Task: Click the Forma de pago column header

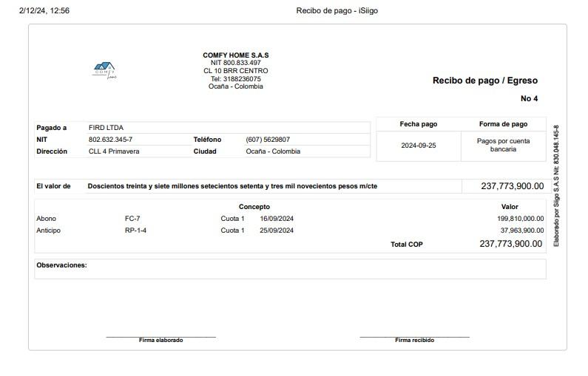Action: pyautogui.click(x=503, y=124)
